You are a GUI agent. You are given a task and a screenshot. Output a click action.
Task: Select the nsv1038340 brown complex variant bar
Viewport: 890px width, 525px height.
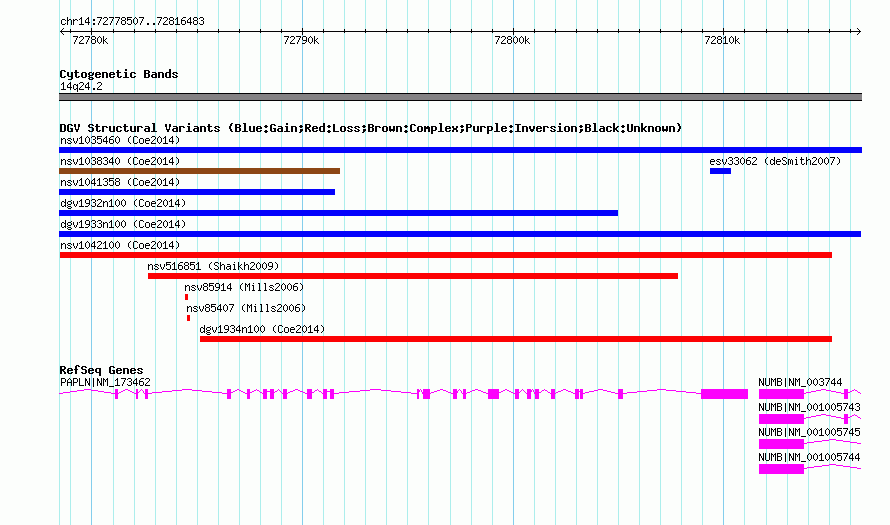click(199, 171)
